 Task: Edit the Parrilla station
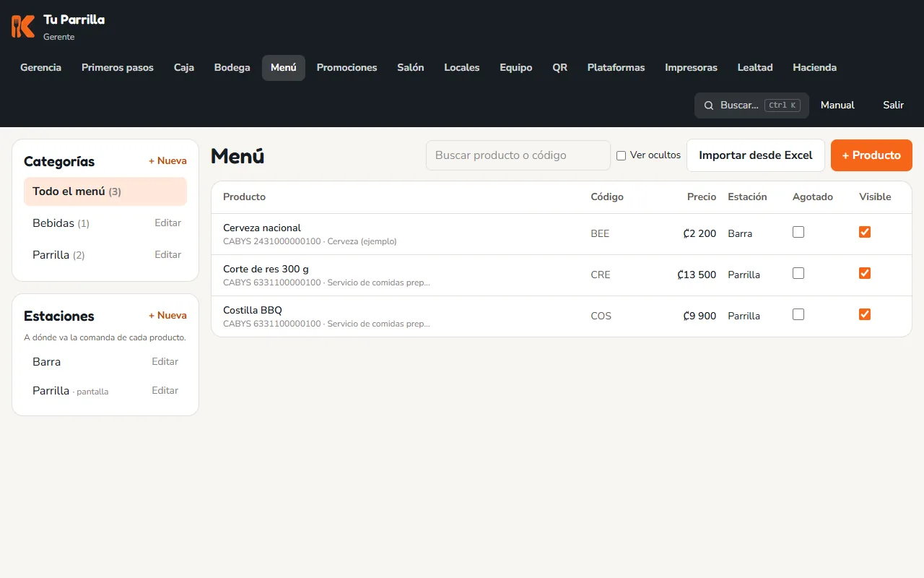(x=165, y=391)
